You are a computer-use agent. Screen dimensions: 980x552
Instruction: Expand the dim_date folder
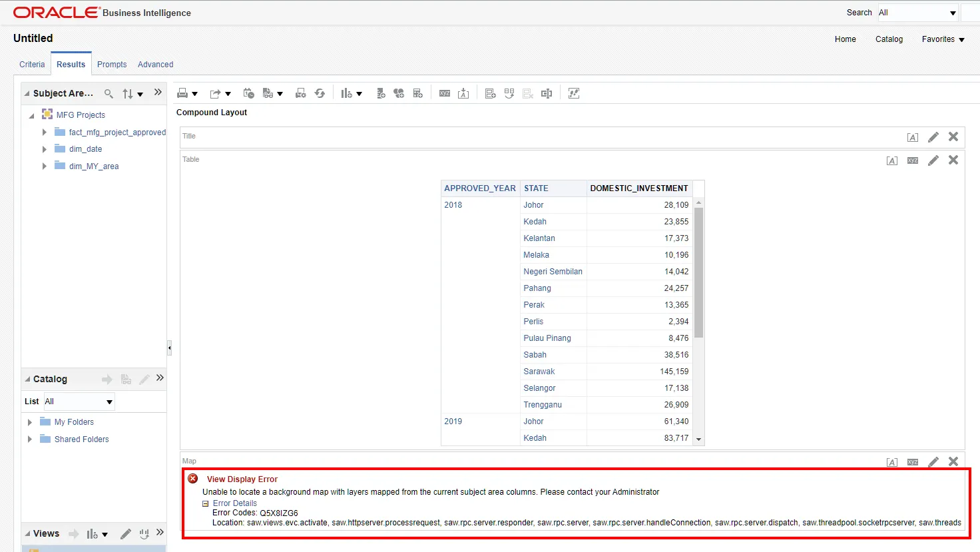(45, 149)
